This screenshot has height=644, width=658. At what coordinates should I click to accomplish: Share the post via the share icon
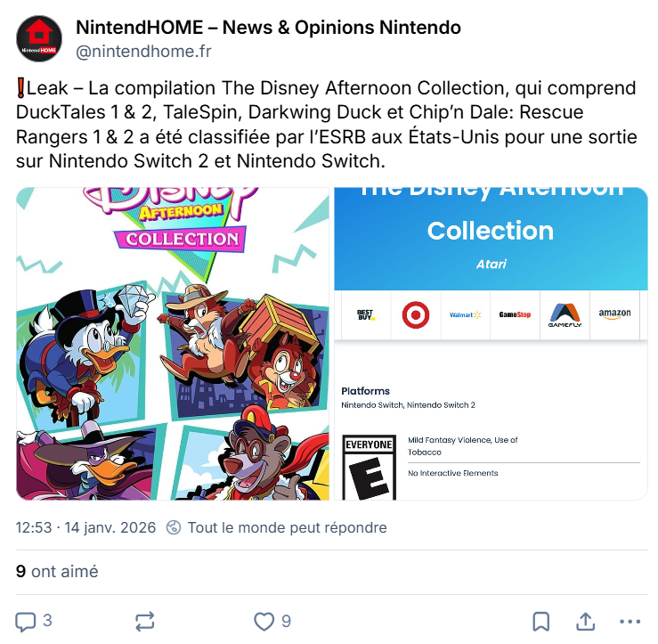tap(585, 622)
